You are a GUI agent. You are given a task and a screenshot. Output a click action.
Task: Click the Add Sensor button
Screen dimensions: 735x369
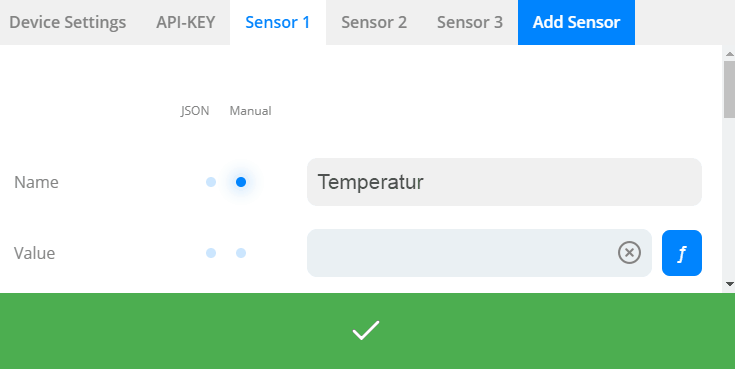pyautogui.click(x=577, y=23)
